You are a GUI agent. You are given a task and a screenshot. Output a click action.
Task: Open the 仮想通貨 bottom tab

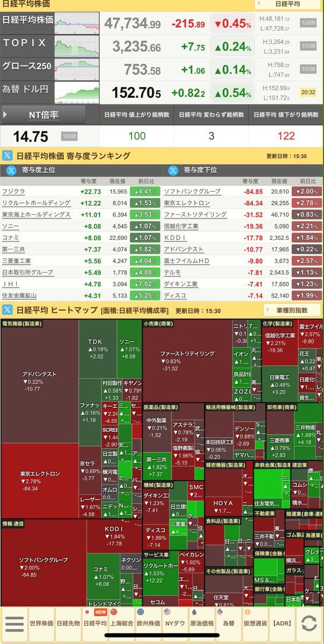click(x=255, y=624)
